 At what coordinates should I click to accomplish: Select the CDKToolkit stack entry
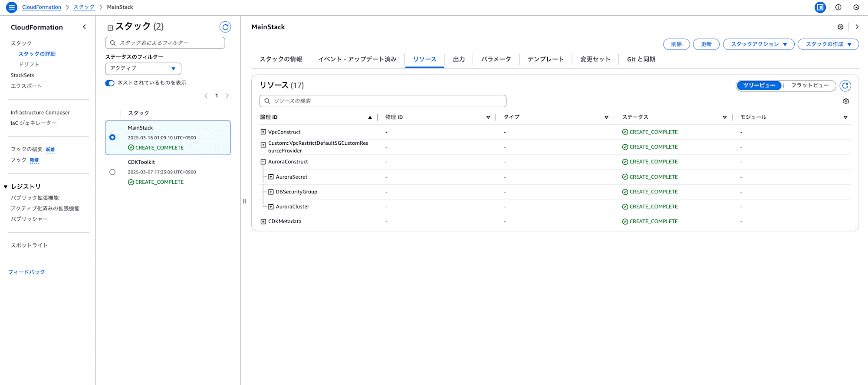(168, 172)
